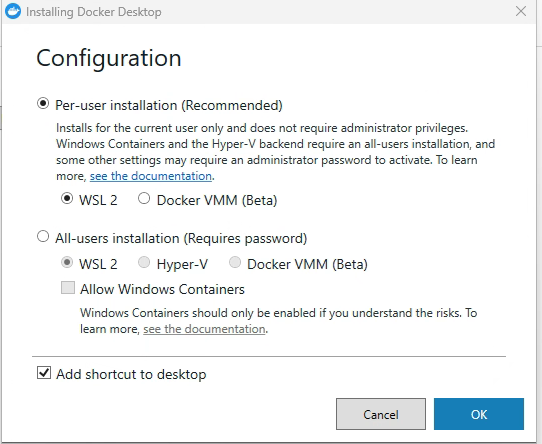Click 'Add shortcut to desktop' label text
Image resolution: width=542 pixels, height=444 pixels.
[x=131, y=374]
